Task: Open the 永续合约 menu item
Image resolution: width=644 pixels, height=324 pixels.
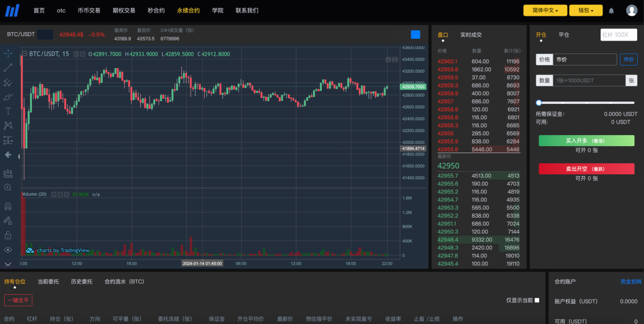Action: click(x=188, y=10)
